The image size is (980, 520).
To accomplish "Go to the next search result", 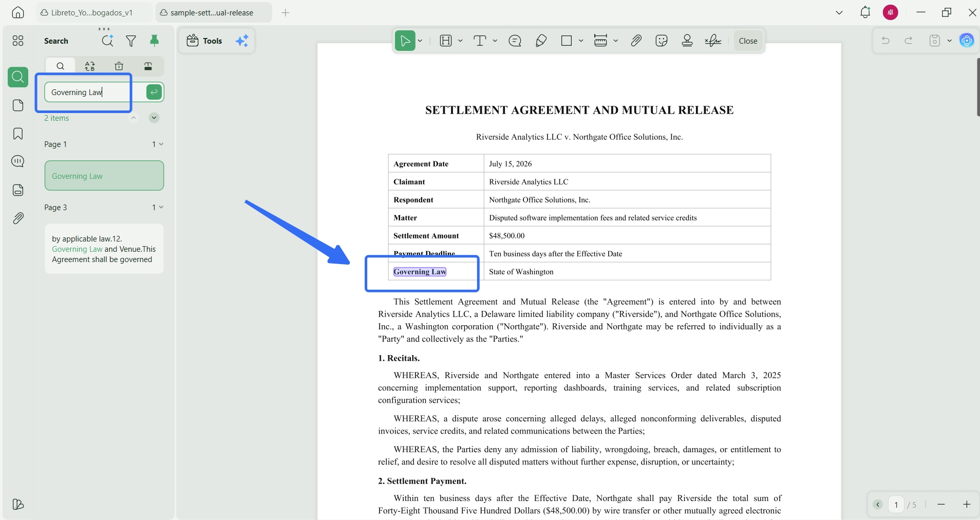I will (x=154, y=118).
